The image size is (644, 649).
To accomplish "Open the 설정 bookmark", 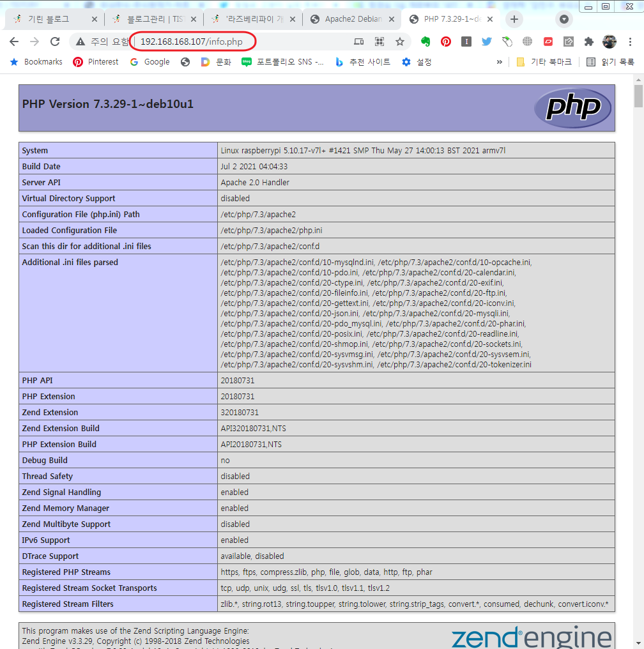I will point(417,62).
